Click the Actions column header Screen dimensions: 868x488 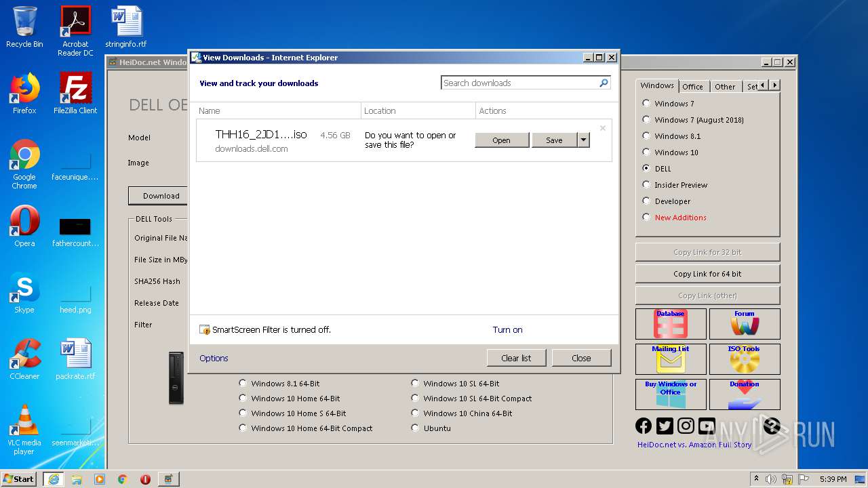(x=547, y=110)
